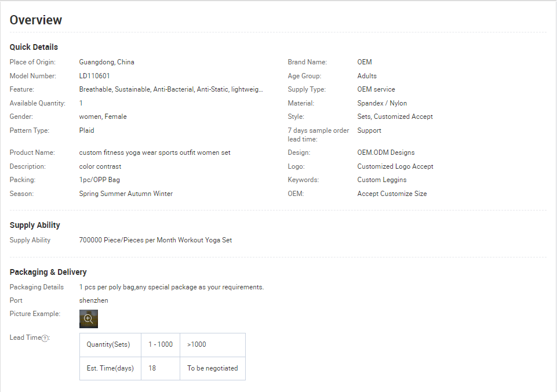Click the Available Quantity value '1'
This screenshot has width=557, height=392.
81,103
